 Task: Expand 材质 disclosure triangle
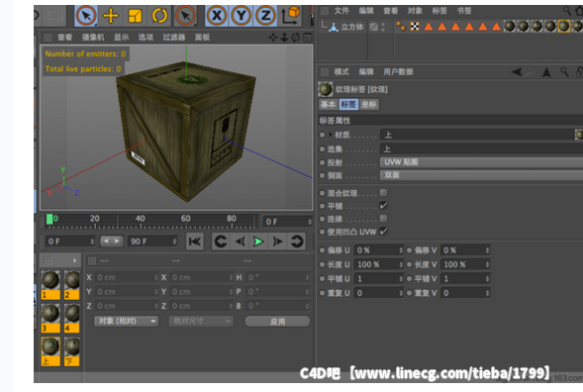click(331, 135)
